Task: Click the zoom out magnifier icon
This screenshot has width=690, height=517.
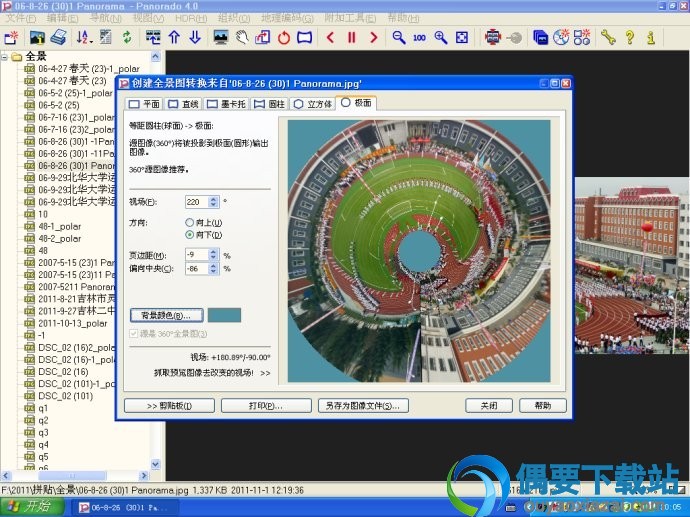Action: pos(399,37)
